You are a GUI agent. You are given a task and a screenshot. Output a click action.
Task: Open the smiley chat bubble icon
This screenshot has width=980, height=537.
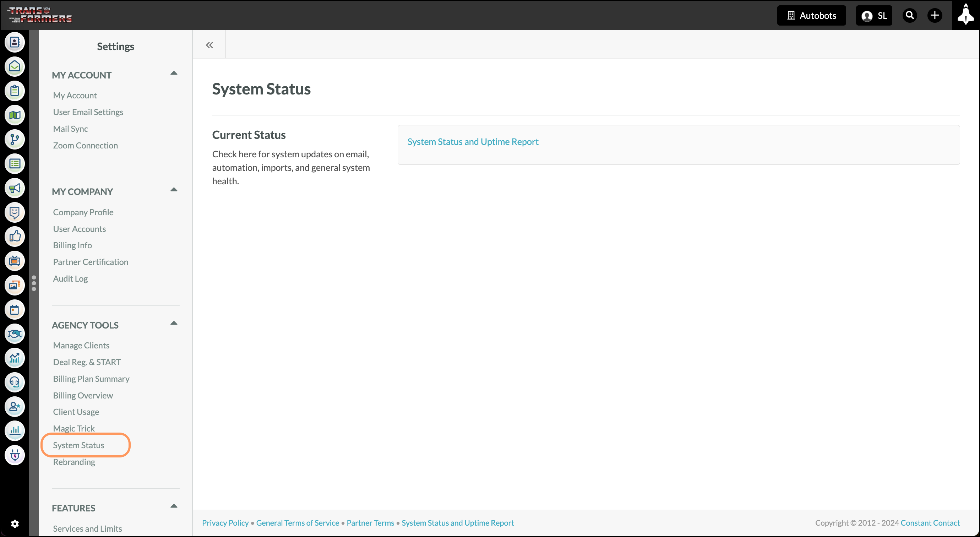(x=15, y=212)
